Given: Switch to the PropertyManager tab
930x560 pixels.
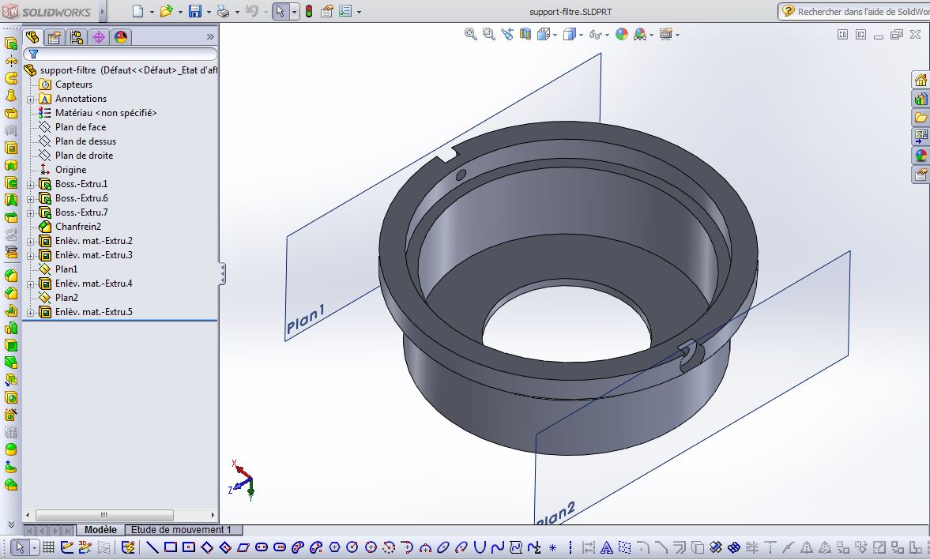Looking at the screenshot, I should [55, 37].
